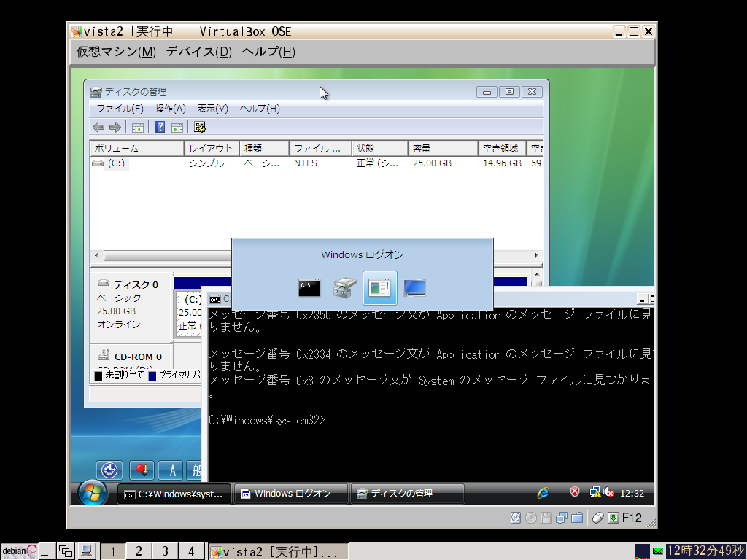
Task: Select the Disk Management icon in task switcher
Action: [x=344, y=287]
